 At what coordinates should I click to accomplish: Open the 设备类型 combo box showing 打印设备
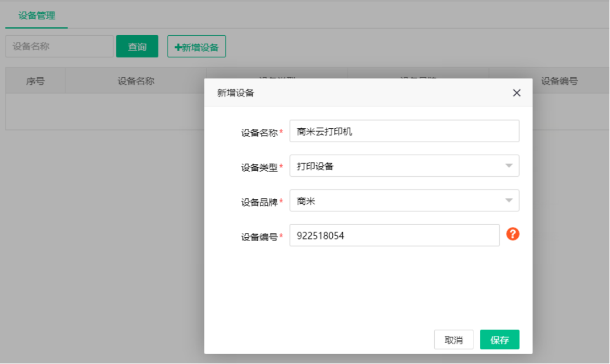tap(397, 166)
